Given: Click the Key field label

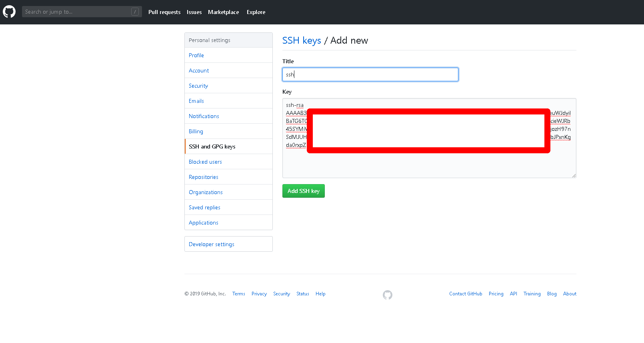Looking at the screenshot, I should (287, 92).
